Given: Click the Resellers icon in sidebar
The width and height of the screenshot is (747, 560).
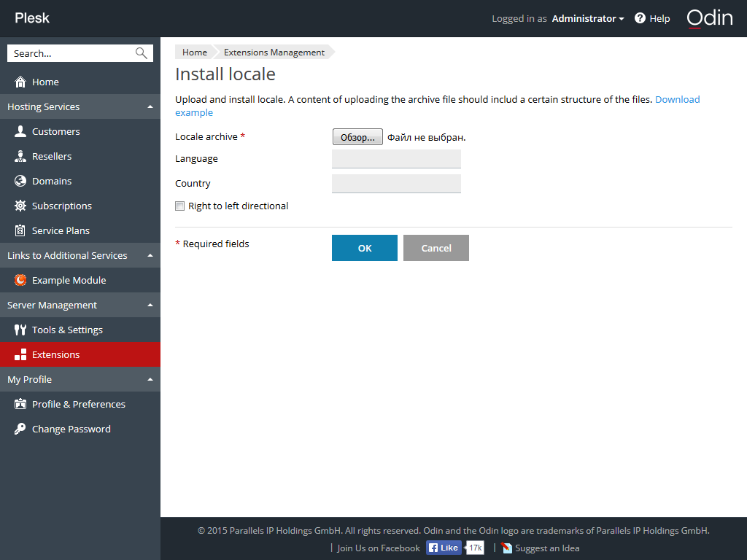Looking at the screenshot, I should [x=20, y=156].
